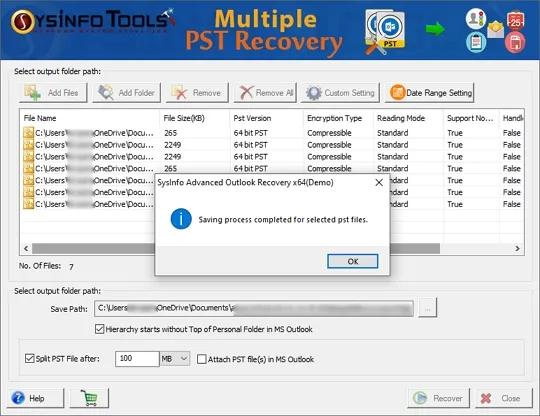
Task: Click the contacts icon in banner
Action: (x=476, y=19)
